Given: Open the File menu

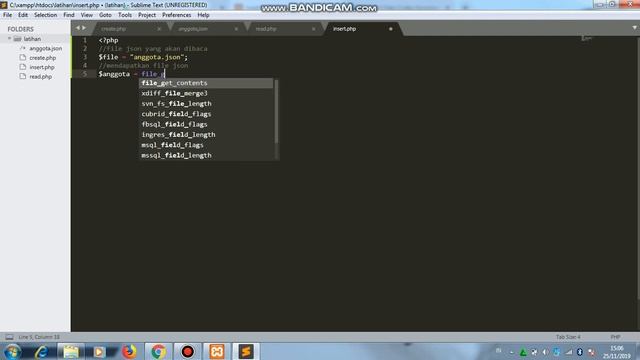Looking at the screenshot, I should click(x=7, y=15).
